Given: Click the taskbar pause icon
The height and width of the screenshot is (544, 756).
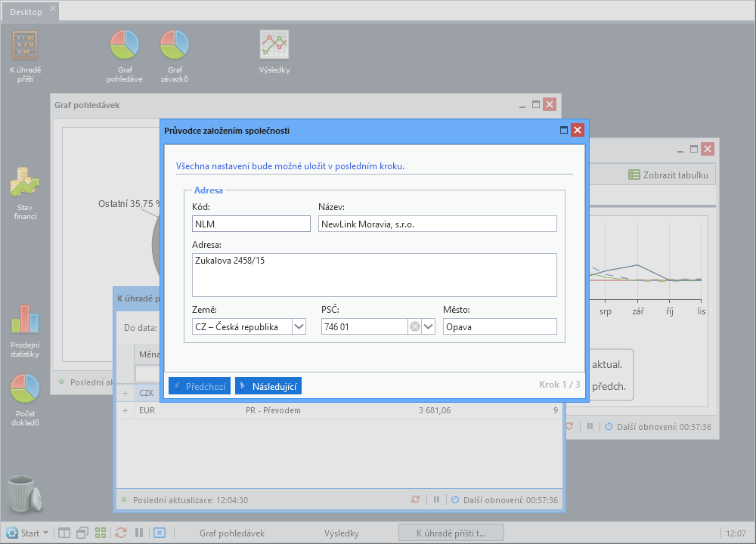Looking at the screenshot, I should pyautogui.click(x=139, y=533).
